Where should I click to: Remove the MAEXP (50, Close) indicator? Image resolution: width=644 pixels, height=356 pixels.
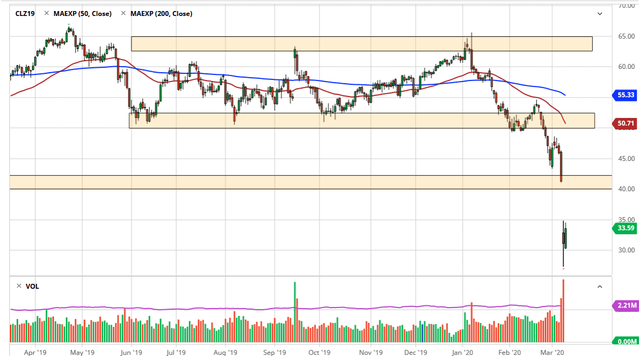(x=46, y=14)
